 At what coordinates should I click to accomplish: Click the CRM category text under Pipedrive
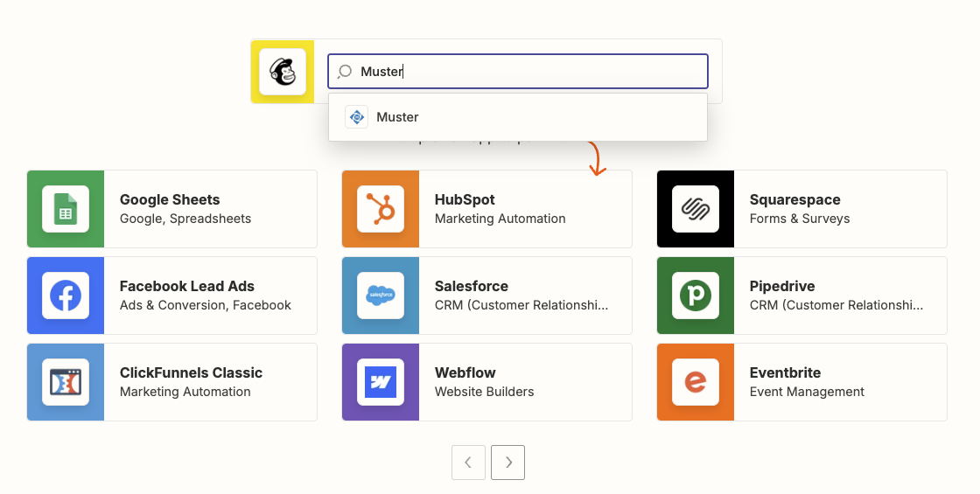836,305
